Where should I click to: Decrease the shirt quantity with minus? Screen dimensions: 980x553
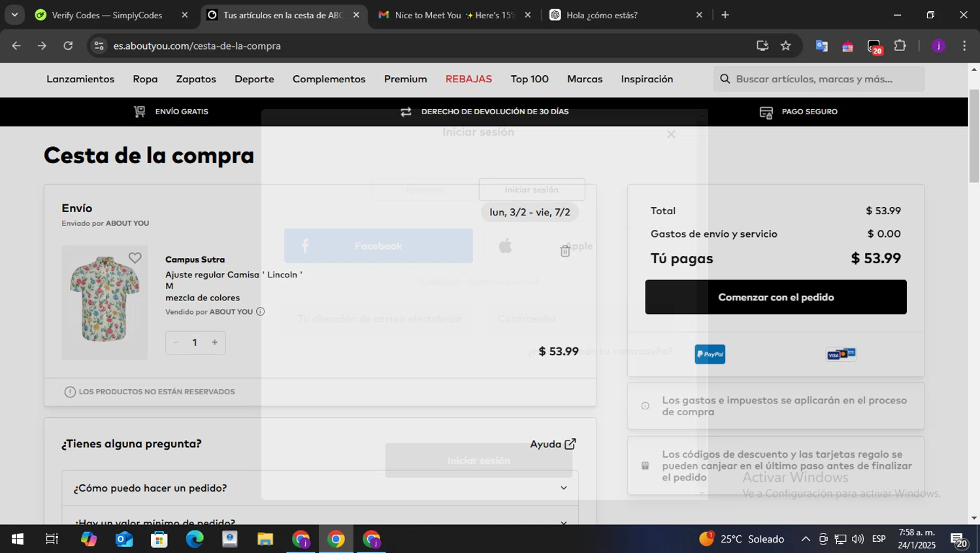coord(176,342)
